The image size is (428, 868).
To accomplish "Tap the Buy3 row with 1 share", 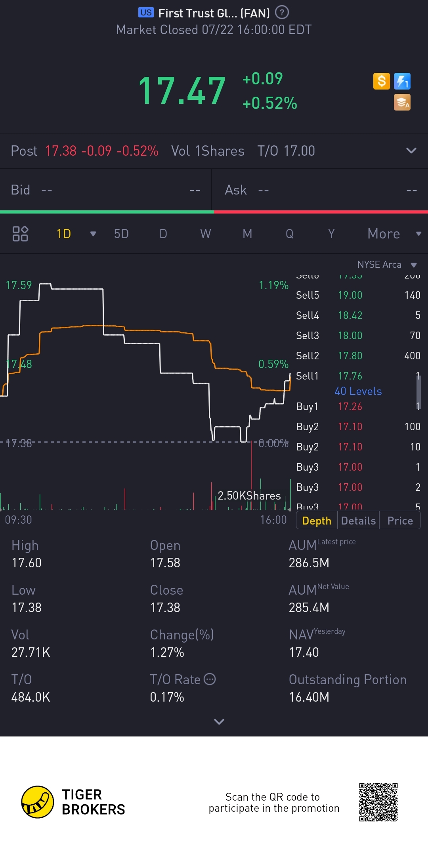I will [358, 467].
